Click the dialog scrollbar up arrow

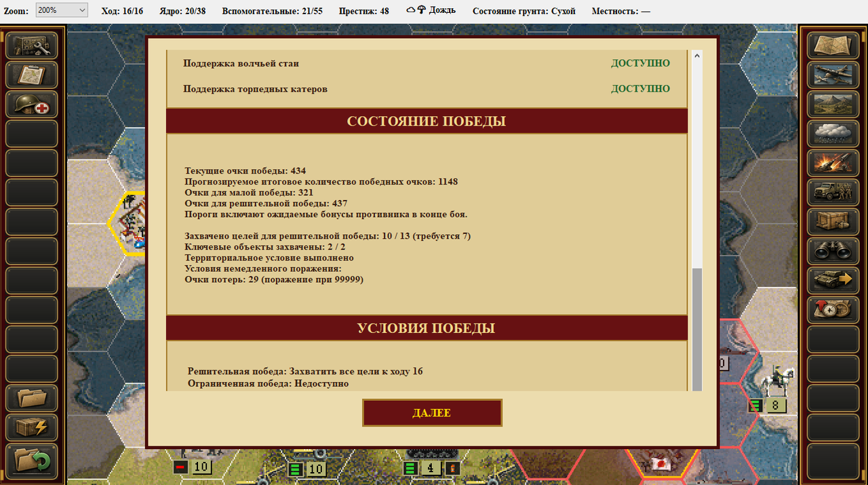point(696,57)
